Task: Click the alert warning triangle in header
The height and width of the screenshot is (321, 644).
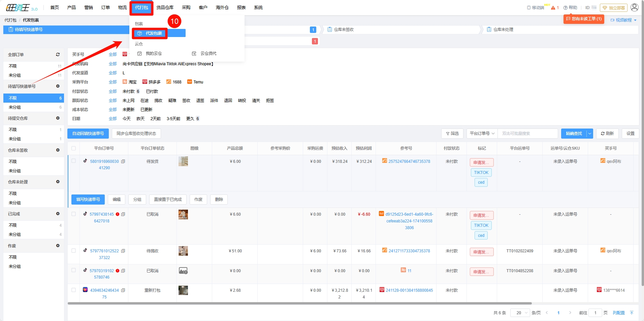Action: (553, 8)
